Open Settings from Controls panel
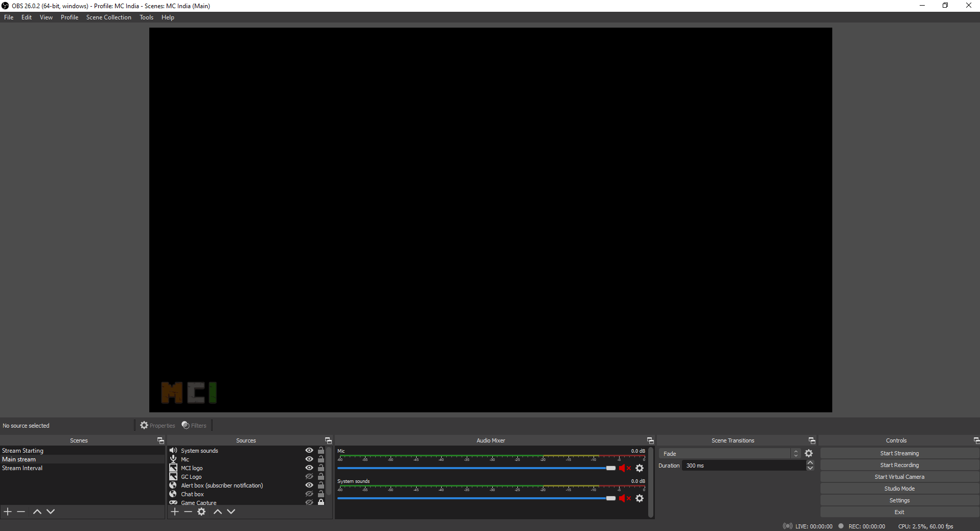The width and height of the screenshot is (980, 531). [899, 500]
